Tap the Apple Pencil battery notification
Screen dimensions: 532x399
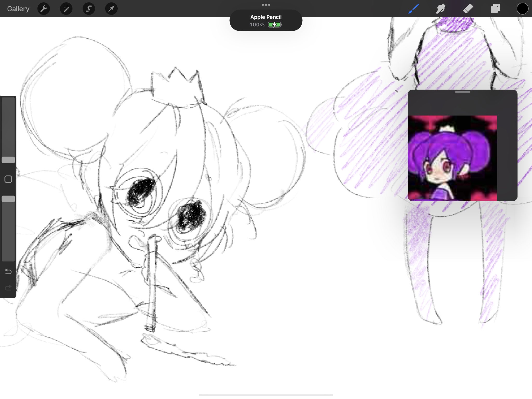click(266, 21)
